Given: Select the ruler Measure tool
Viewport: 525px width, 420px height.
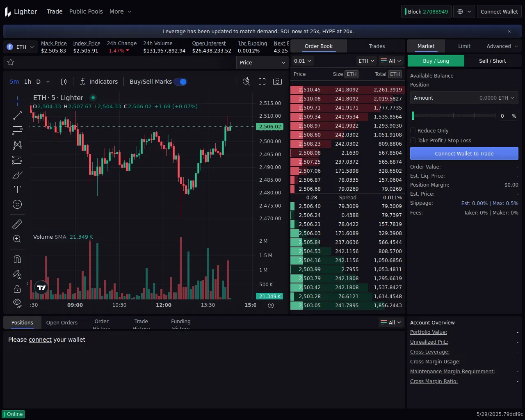Looking at the screenshot, I should (17, 224).
